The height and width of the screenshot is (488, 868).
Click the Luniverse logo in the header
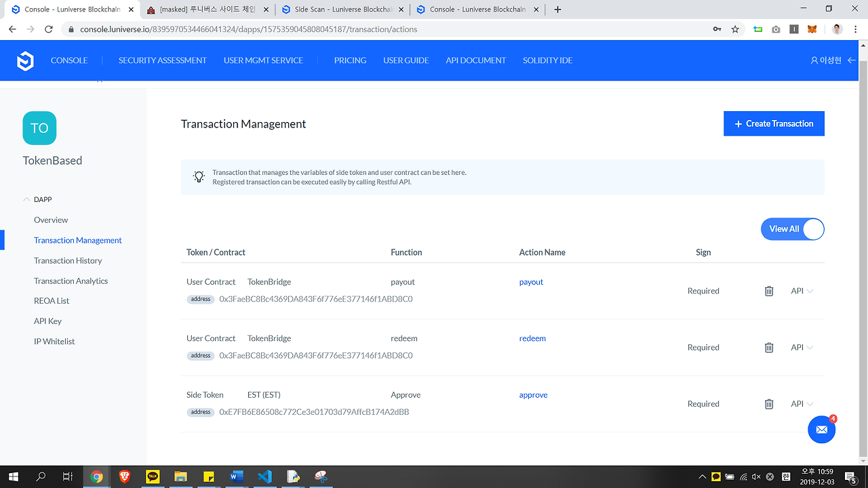click(25, 61)
